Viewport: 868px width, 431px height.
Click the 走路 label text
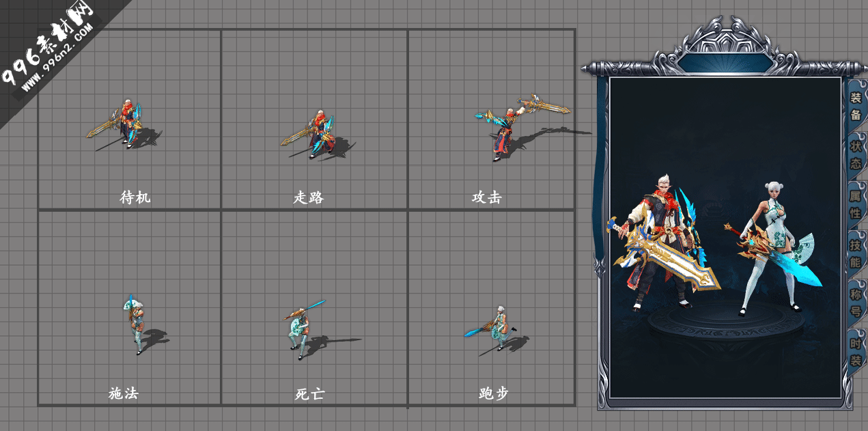coord(308,197)
